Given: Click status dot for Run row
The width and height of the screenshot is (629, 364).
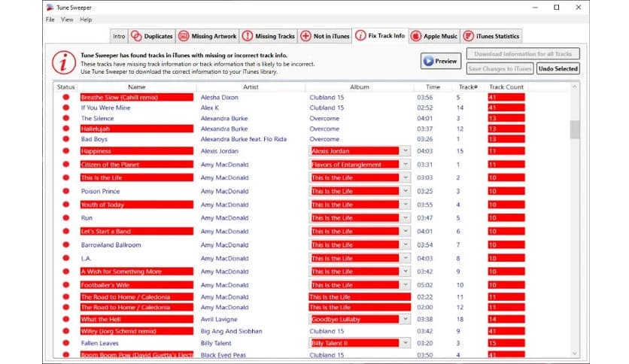Looking at the screenshot, I should coord(66,217).
